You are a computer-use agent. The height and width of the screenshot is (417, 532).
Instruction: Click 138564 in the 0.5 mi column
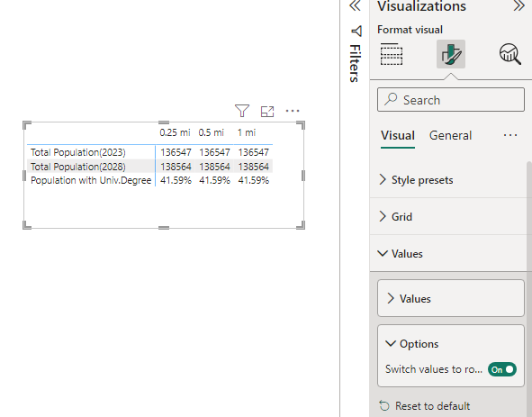[214, 167]
